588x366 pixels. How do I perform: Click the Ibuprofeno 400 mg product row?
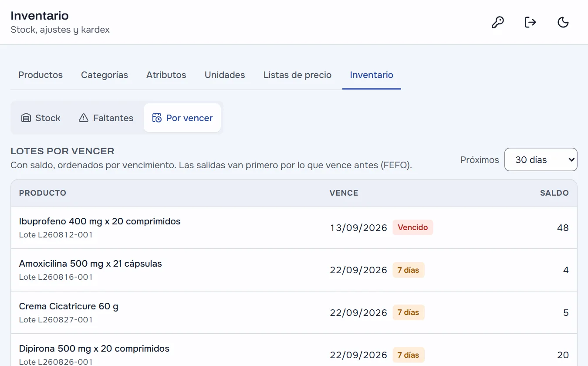click(294, 227)
